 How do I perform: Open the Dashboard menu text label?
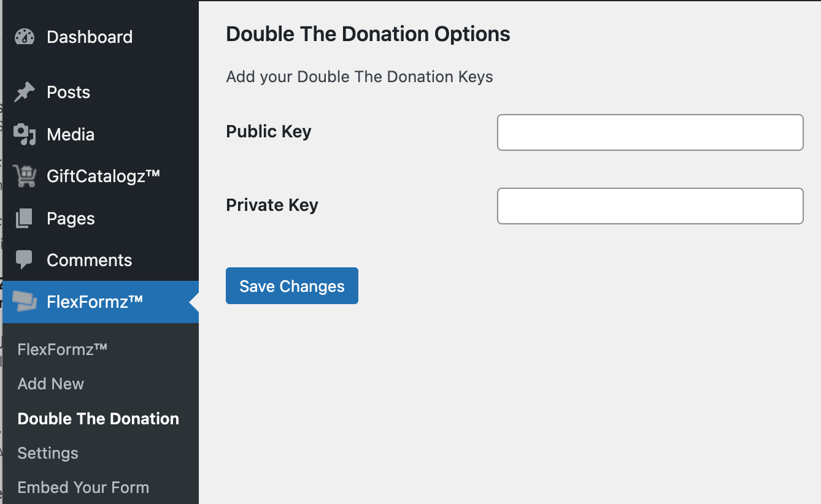pyautogui.click(x=90, y=37)
